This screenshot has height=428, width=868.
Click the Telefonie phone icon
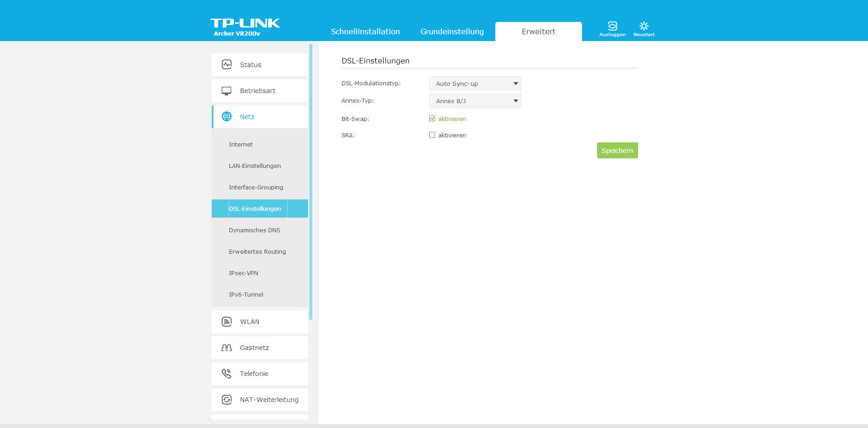[227, 374]
